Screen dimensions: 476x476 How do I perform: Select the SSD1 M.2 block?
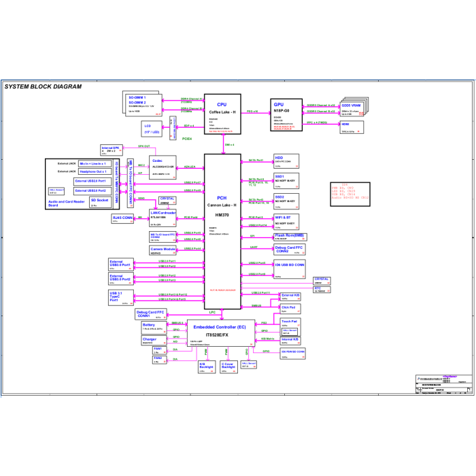(x=286, y=181)
